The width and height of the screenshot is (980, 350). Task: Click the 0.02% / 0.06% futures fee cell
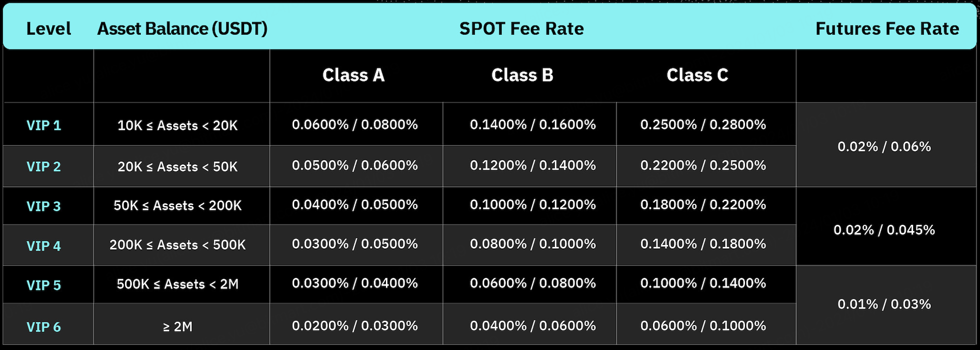(884, 146)
